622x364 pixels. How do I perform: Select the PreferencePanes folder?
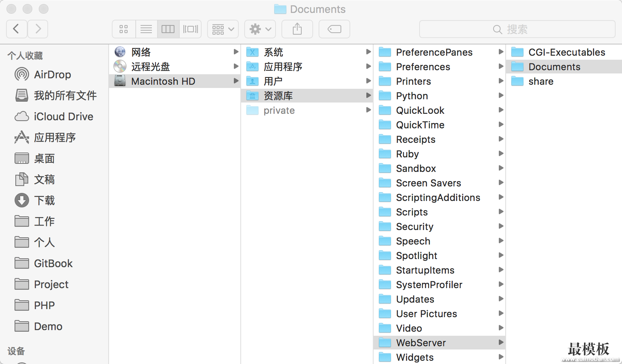pos(440,52)
